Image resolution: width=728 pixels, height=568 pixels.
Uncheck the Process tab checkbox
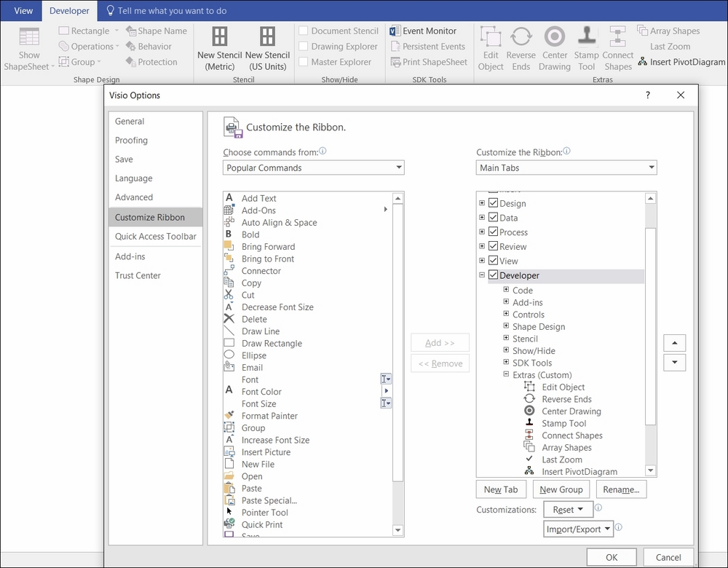coord(493,232)
